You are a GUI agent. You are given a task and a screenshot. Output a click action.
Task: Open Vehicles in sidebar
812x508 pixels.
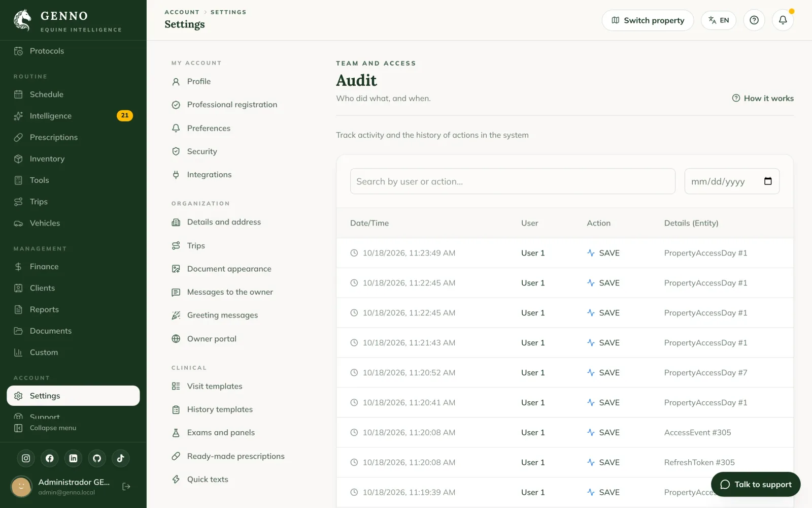(73, 223)
